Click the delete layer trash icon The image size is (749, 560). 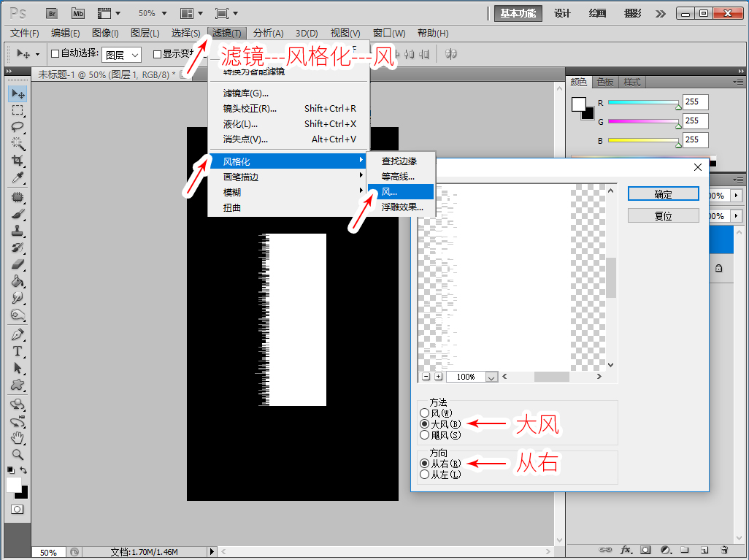coord(725,550)
